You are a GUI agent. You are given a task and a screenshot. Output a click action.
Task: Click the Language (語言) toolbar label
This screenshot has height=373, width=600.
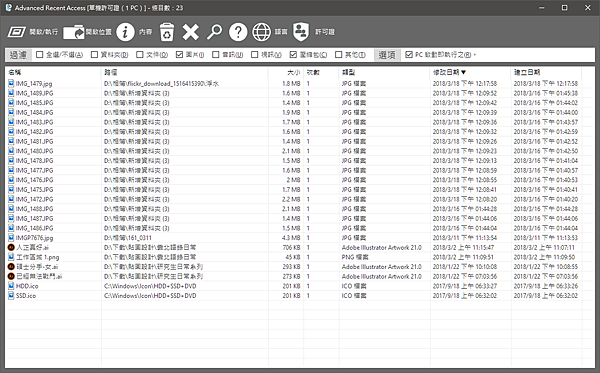coord(281,32)
